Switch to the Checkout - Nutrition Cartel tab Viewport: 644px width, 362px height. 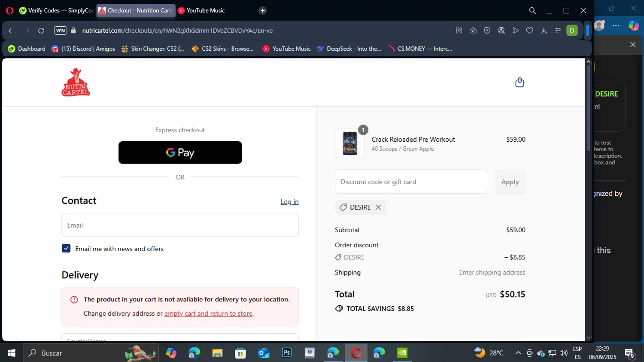coord(136,11)
